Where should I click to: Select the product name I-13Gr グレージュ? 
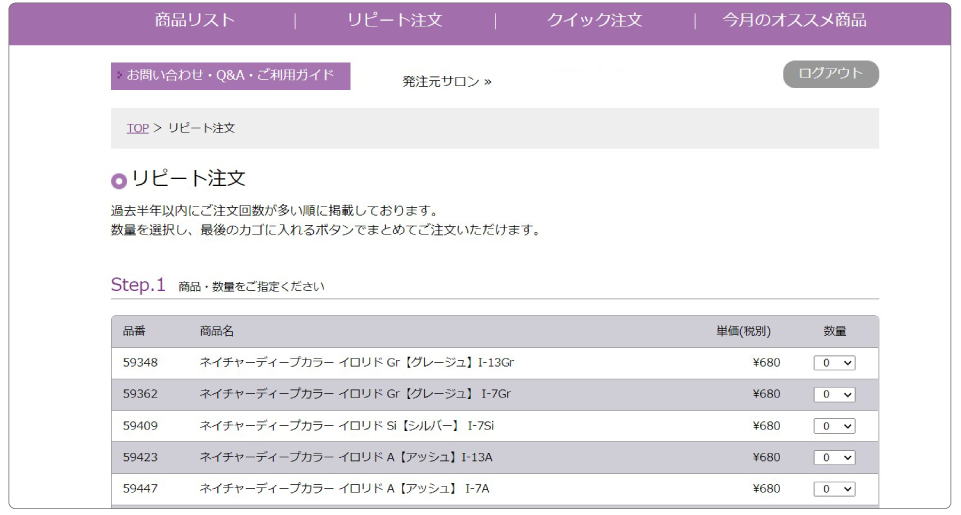pyautogui.click(x=357, y=363)
